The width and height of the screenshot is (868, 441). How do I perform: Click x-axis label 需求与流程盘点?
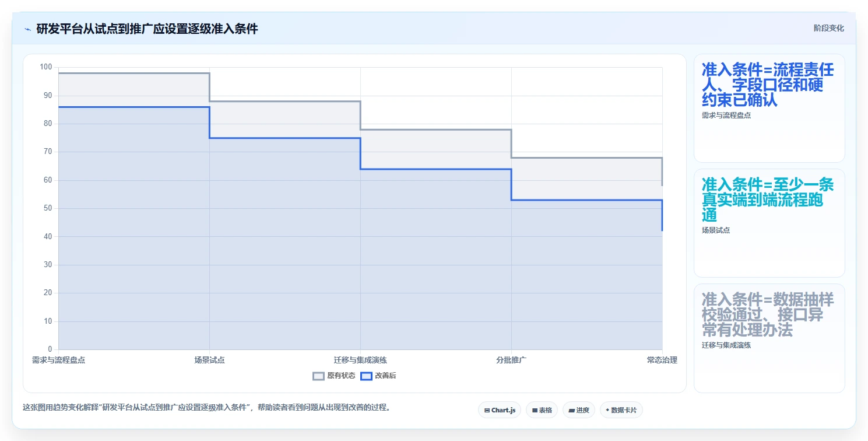58,360
